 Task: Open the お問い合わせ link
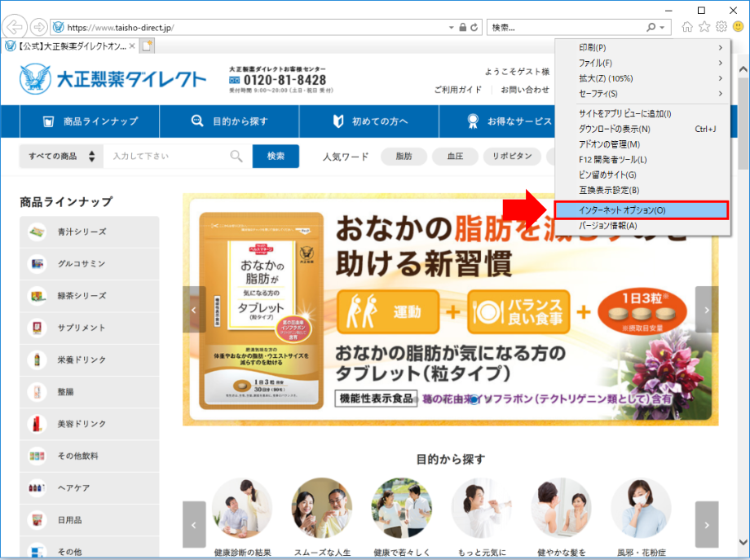525,90
